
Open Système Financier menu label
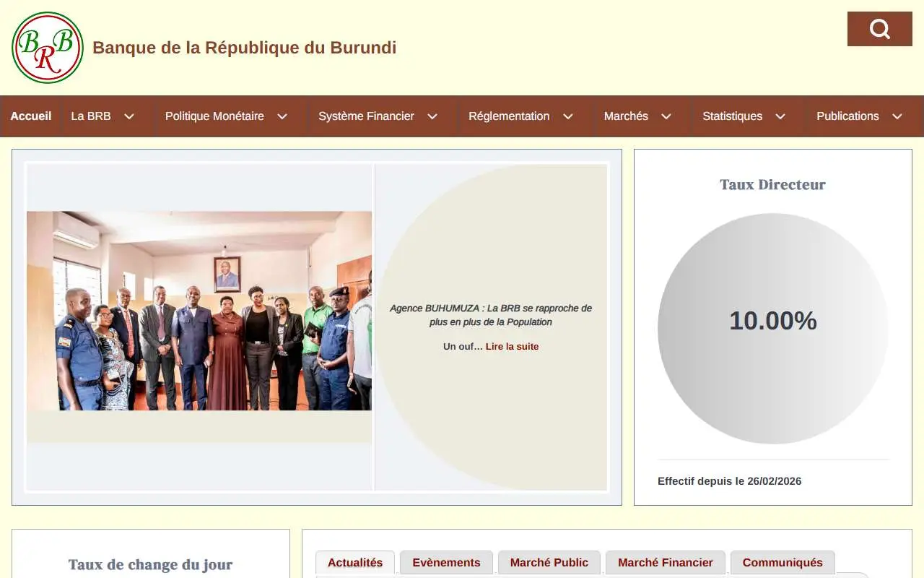pyautogui.click(x=366, y=116)
